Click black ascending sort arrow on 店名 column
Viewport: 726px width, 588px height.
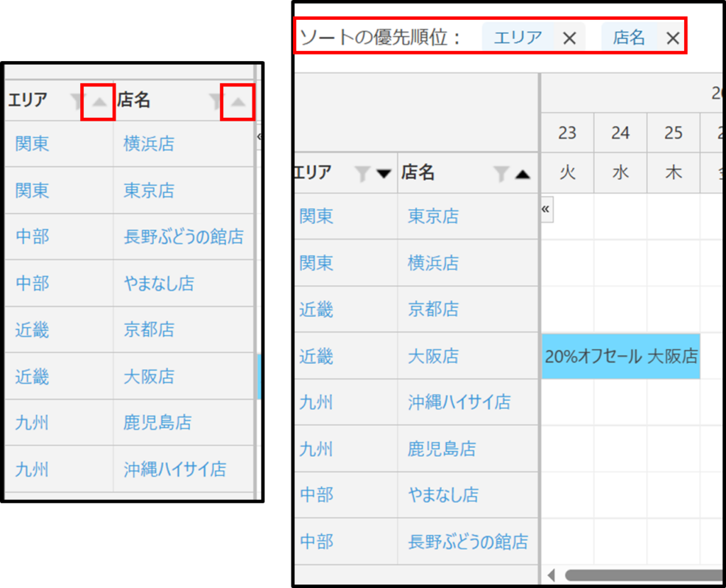(523, 173)
